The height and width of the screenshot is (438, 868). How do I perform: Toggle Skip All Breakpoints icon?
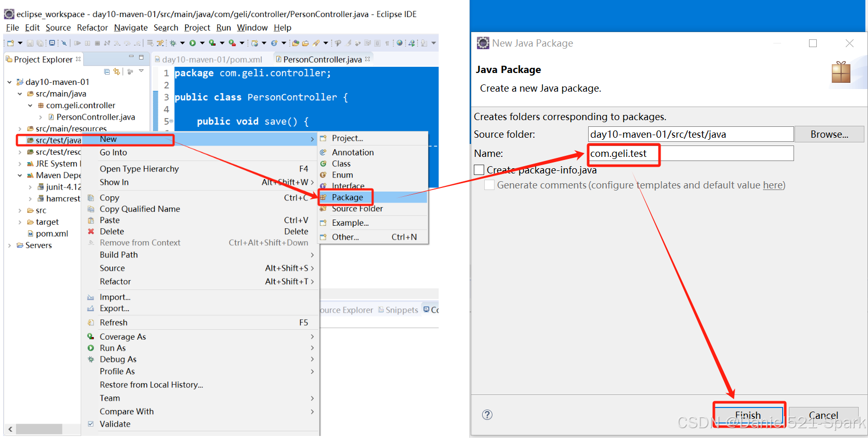pyautogui.click(x=64, y=43)
